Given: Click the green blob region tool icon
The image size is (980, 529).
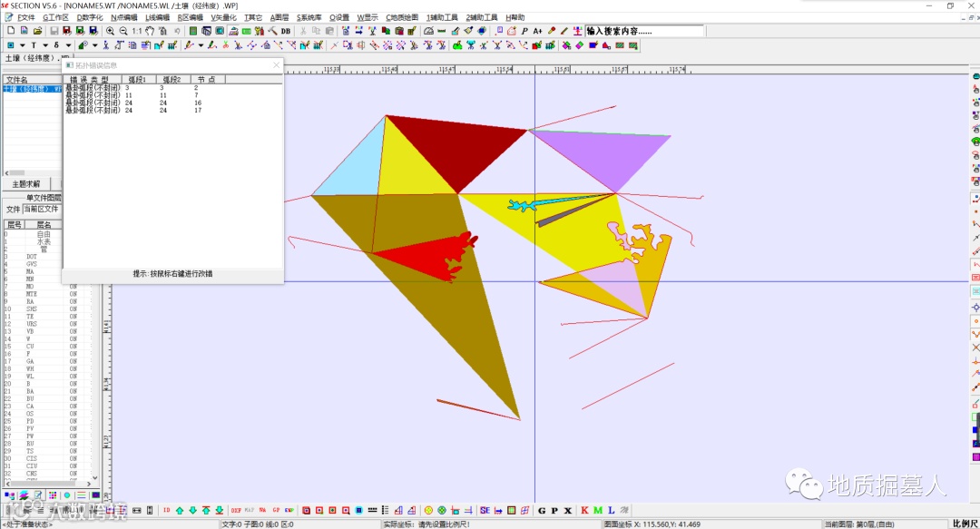Looking at the screenshot, I should click(457, 45).
